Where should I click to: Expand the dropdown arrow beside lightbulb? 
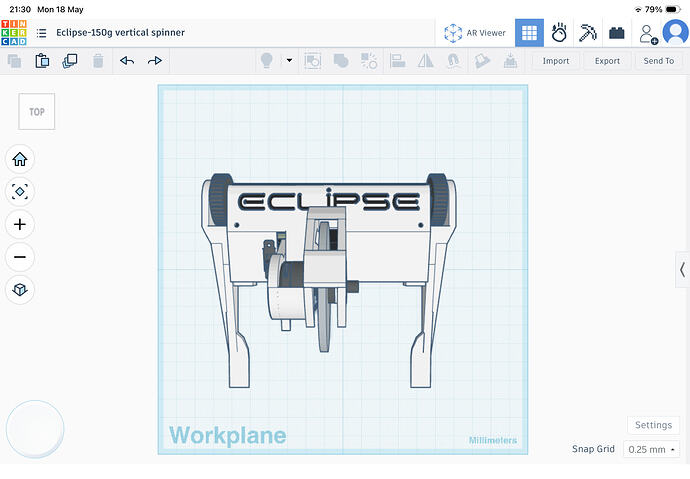[289, 60]
